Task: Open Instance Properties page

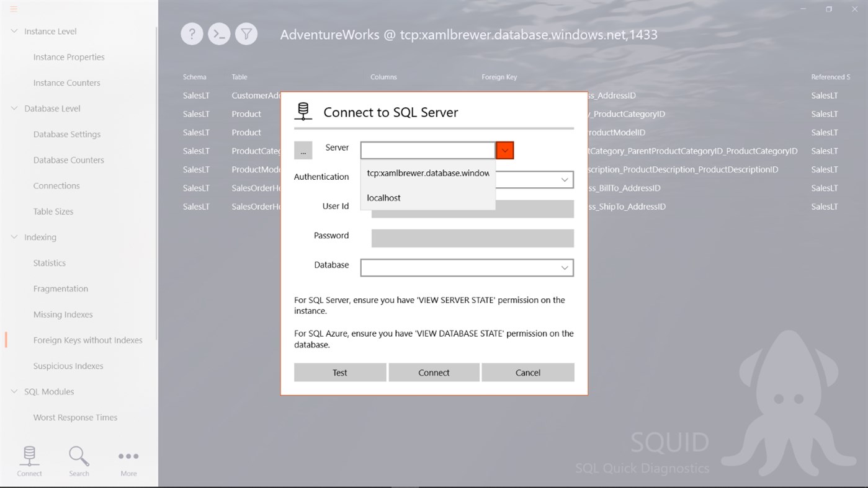Action: click(x=69, y=57)
